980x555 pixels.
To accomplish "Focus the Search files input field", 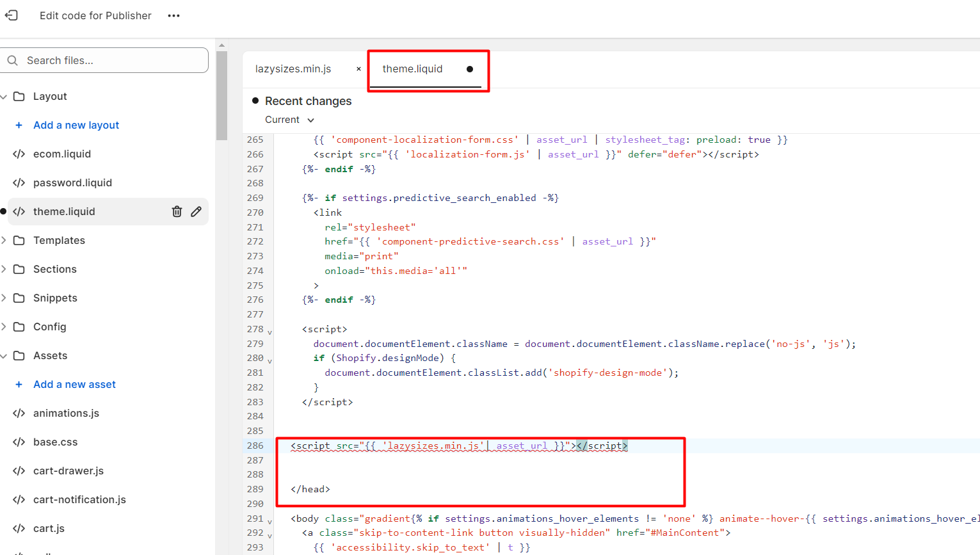I will pyautogui.click(x=104, y=60).
